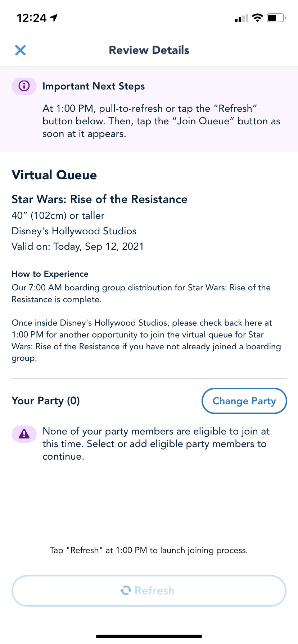Tap the Wi-Fi icon in status bar
This screenshot has height=644, width=298.
point(257,18)
